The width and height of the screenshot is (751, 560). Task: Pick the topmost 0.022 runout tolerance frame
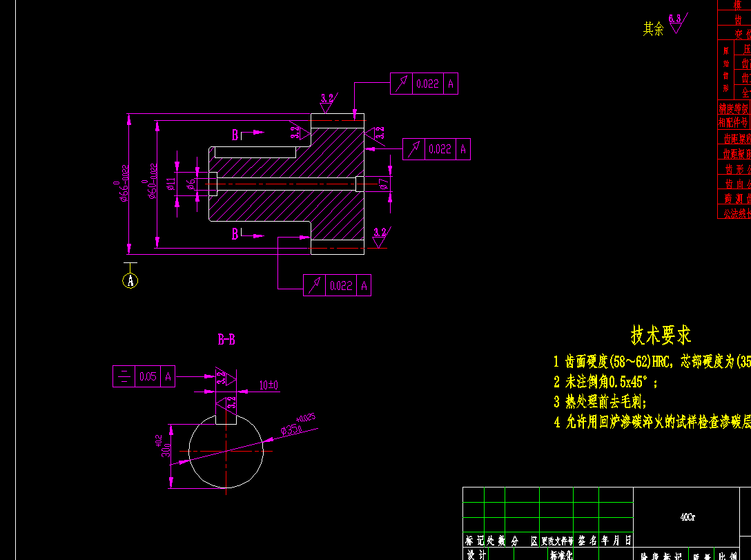tap(424, 84)
